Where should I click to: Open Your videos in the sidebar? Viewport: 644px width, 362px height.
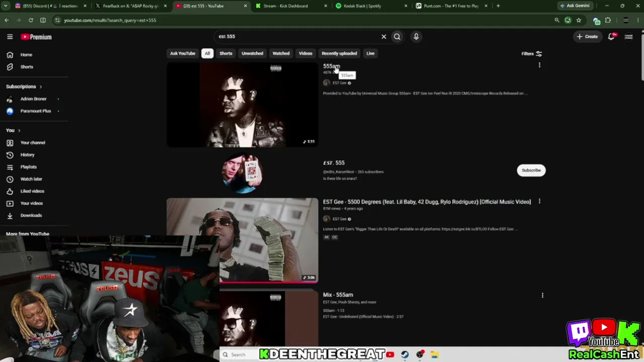(x=32, y=203)
